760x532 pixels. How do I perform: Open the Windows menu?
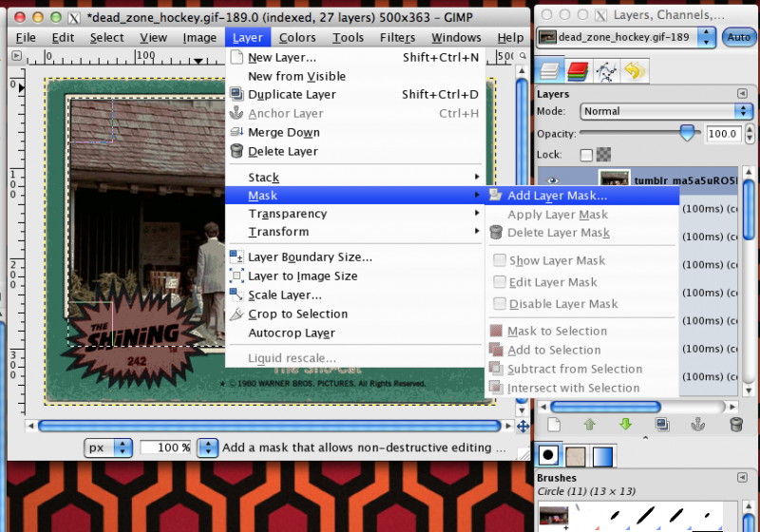(x=456, y=37)
